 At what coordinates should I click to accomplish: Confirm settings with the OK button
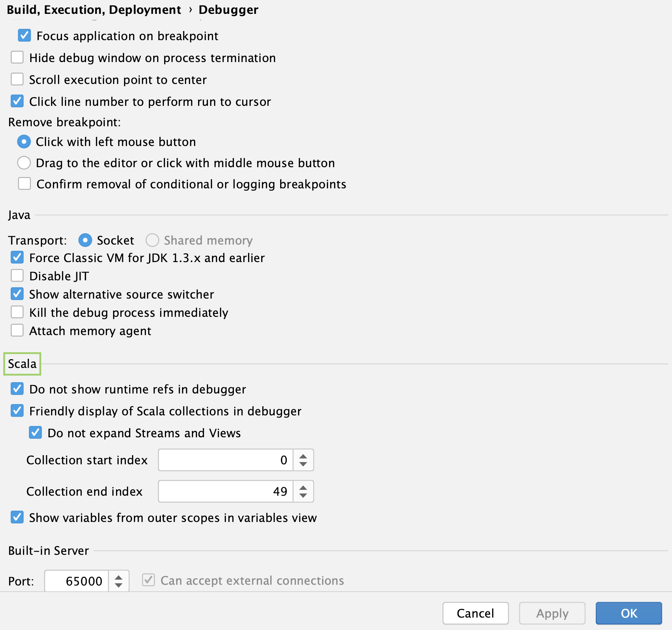629,613
